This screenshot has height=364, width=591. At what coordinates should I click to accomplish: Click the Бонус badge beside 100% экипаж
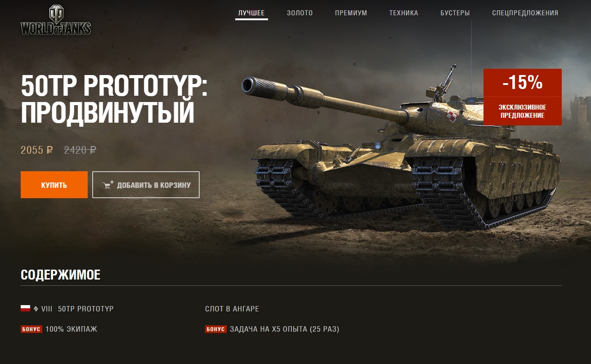[x=31, y=329]
